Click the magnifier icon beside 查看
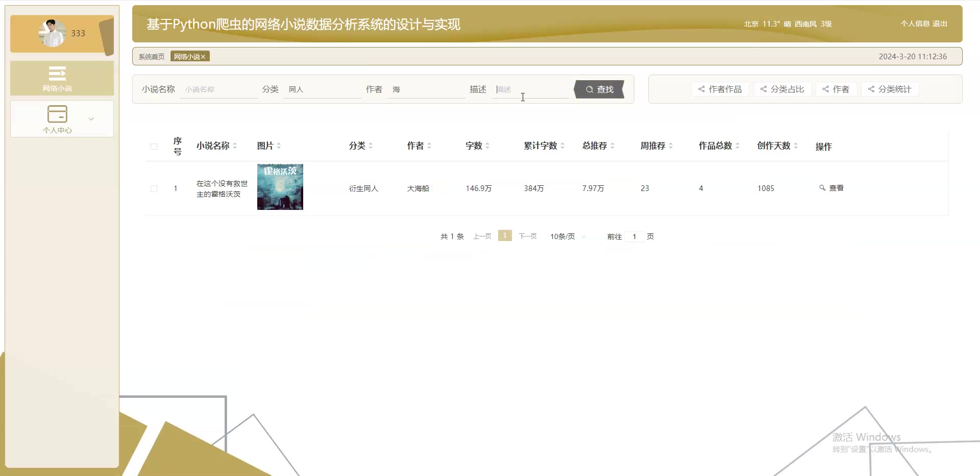 pyautogui.click(x=822, y=188)
